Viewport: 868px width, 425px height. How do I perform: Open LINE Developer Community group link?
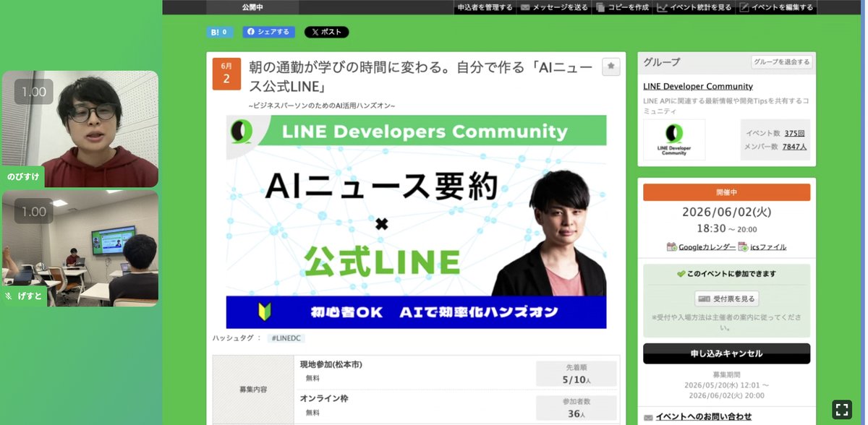(698, 87)
